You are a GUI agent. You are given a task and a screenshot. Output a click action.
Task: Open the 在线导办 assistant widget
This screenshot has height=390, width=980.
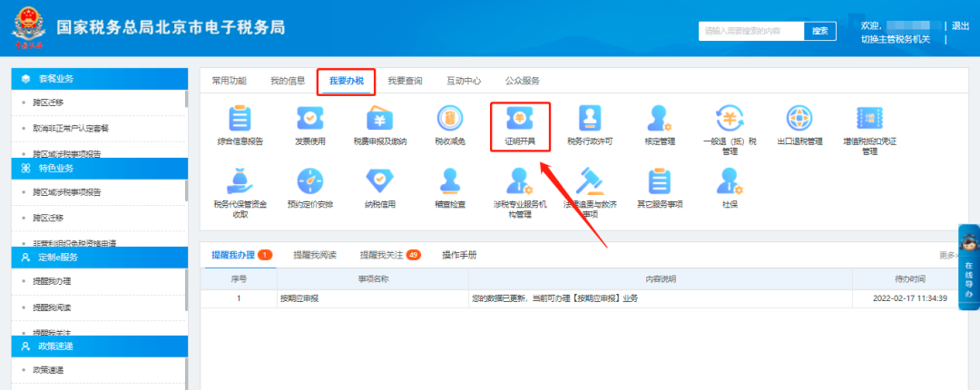click(x=969, y=267)
